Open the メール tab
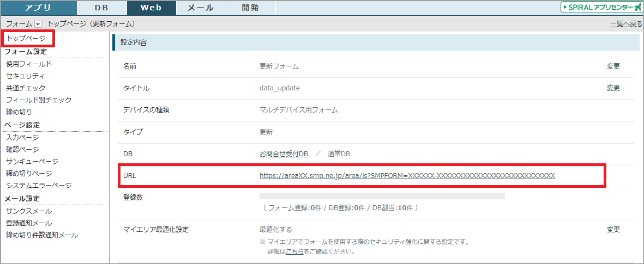Viewport: 644px width, 264px height. click(x=200, y=8)
